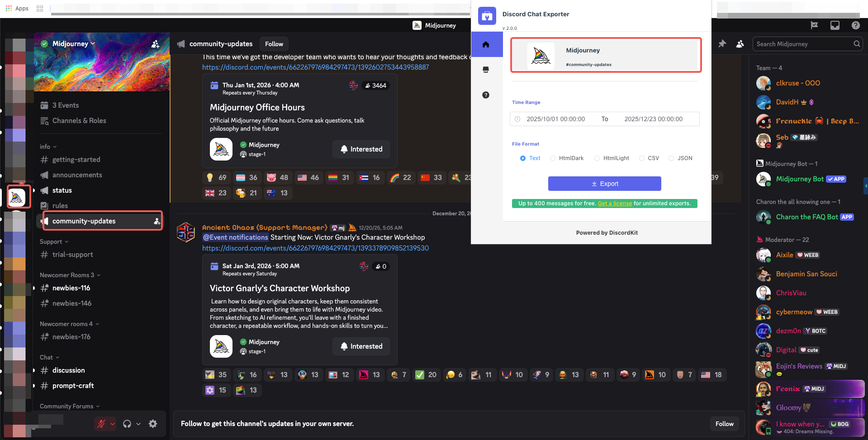Collapse the Chat channel category

[x=49, y=357]
